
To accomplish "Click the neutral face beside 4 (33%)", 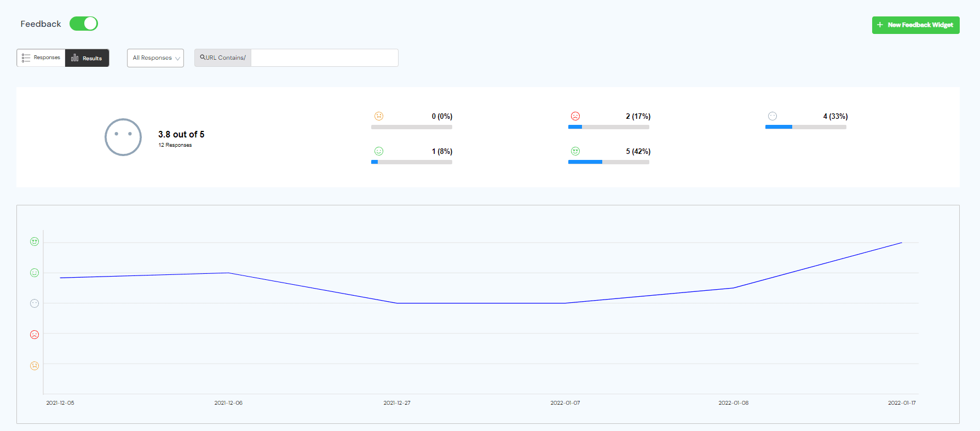I will coord(773,116).
